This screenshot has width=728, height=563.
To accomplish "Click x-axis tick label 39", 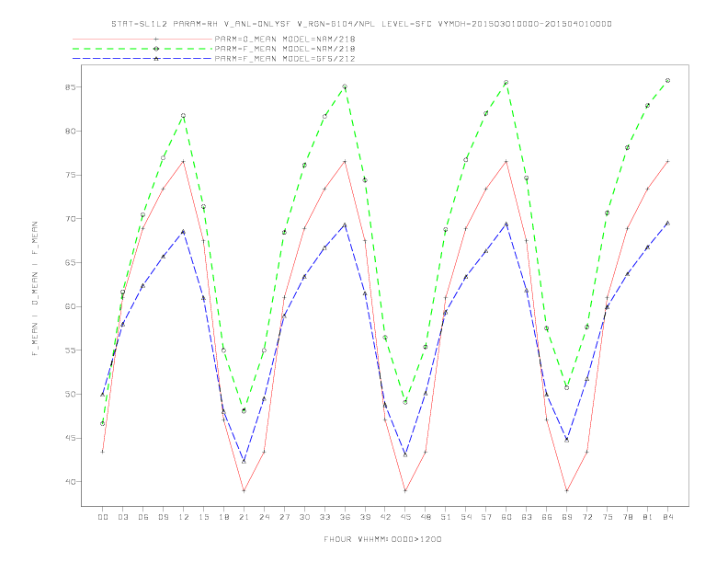I will tap(365, 517).
